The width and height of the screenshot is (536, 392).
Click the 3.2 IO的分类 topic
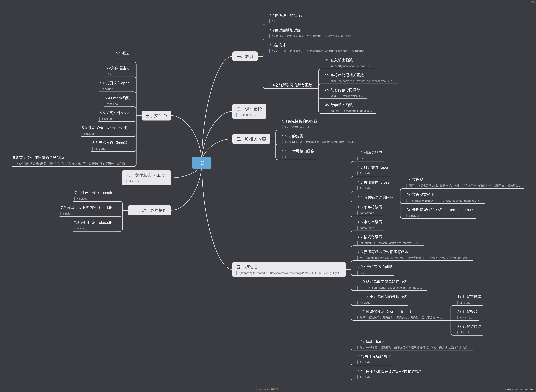(292, 136)
